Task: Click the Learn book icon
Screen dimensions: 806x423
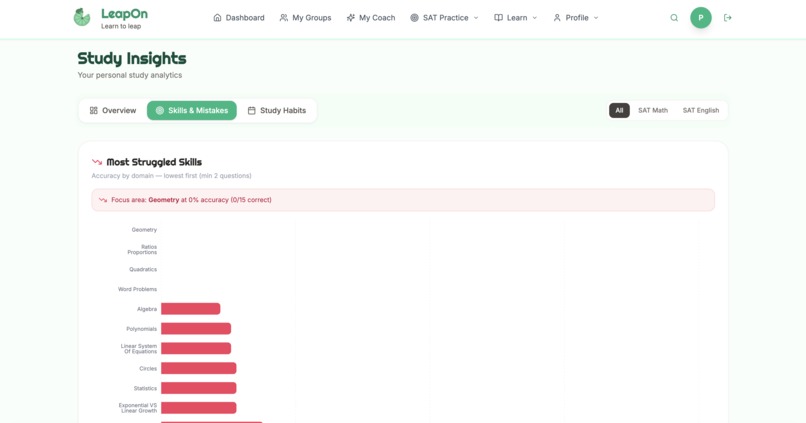Action: pyautogui.click(x=498, y=17)
